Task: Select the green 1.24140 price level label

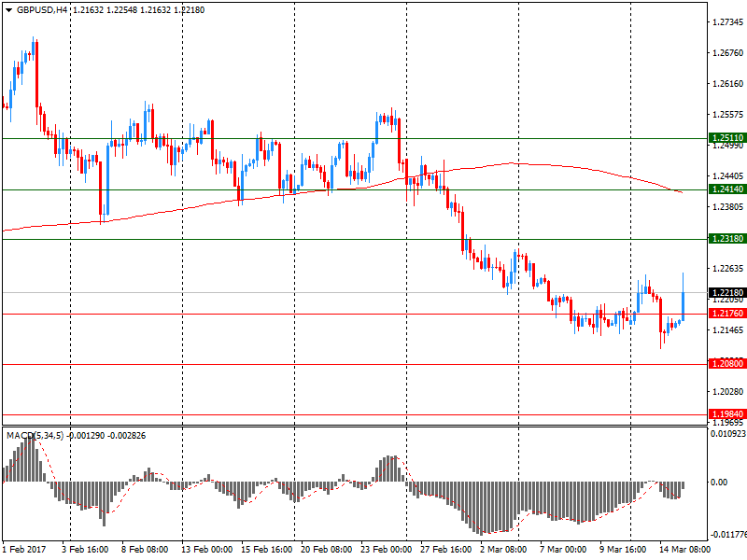Action: 726,189
